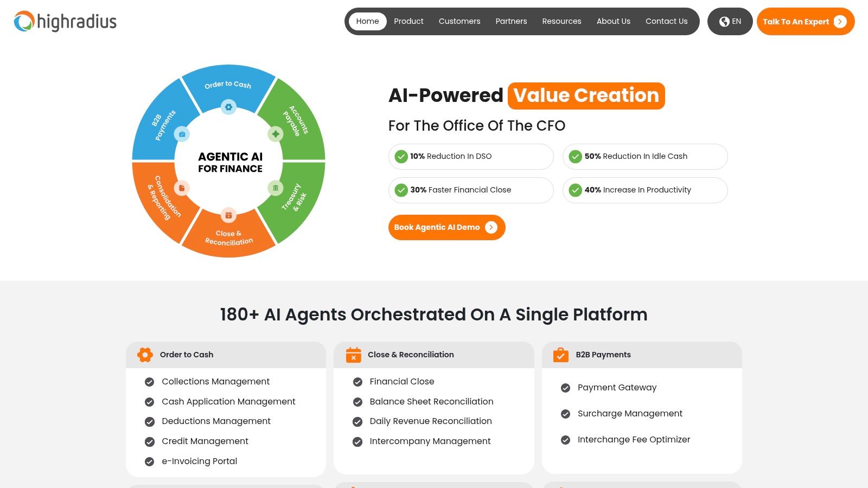868x488 pixels.
Task: Open the Deductions Management link
Action: coord(216,421)
